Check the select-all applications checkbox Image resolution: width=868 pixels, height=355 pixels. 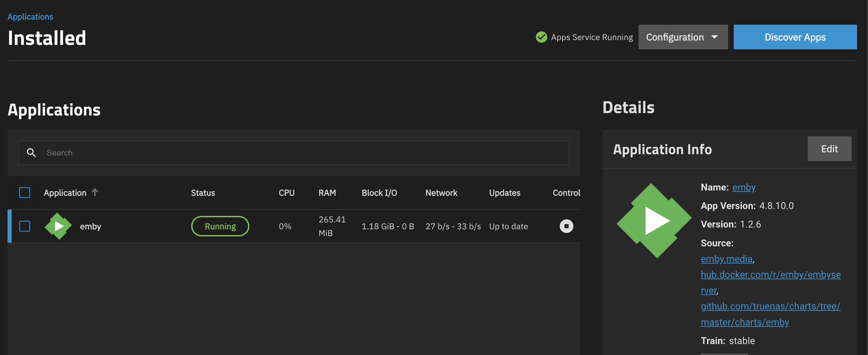point(25,193)
